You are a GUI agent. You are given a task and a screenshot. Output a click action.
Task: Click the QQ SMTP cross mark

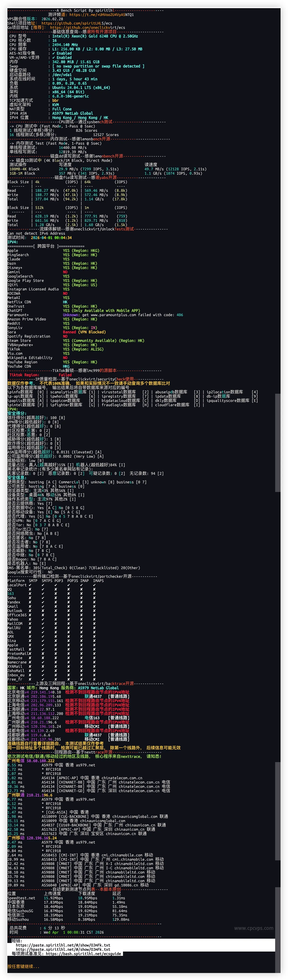tap(30, 589)
